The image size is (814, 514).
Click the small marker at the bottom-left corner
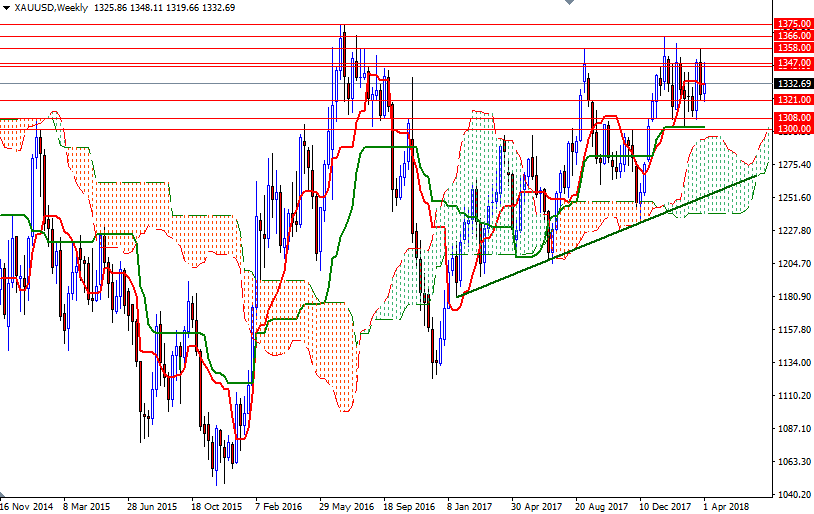(3, 496)
